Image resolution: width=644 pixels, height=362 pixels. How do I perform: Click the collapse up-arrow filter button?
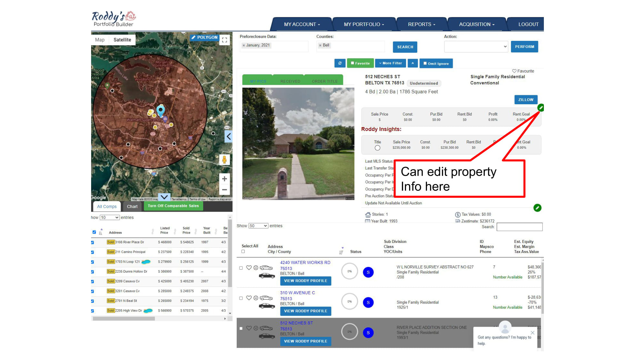[412, 63]
